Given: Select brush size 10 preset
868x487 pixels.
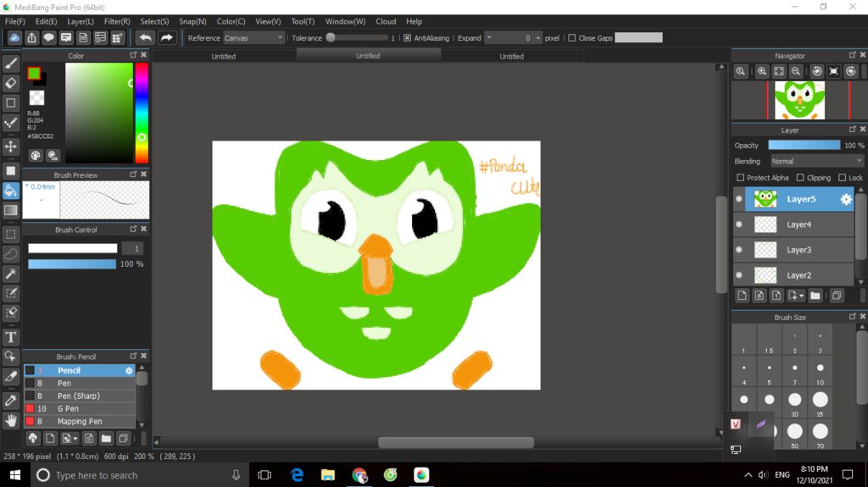Looking at the screenshot, I should [x=820, y=371].
